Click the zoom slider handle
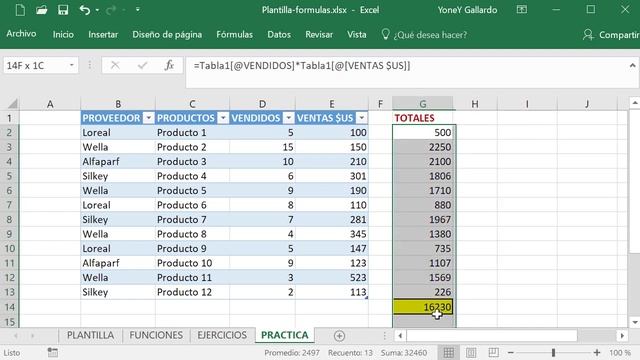Viewport: 640px width, 360px height. [553, 352]
